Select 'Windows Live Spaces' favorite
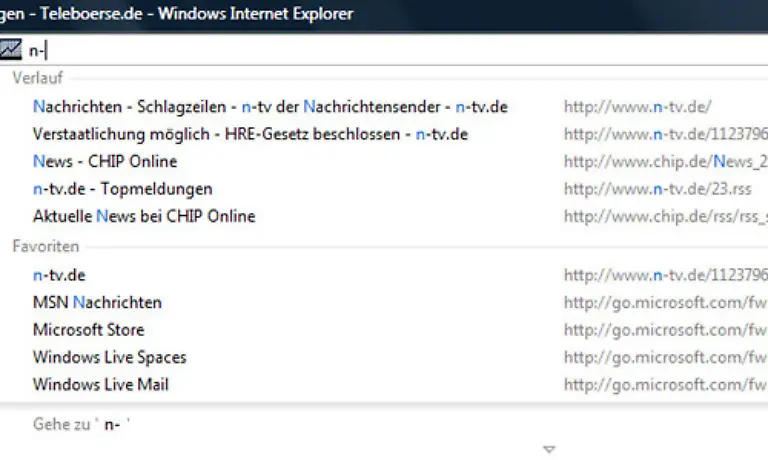Viewport: 768px width, 460px height. (x=110, y=358)
